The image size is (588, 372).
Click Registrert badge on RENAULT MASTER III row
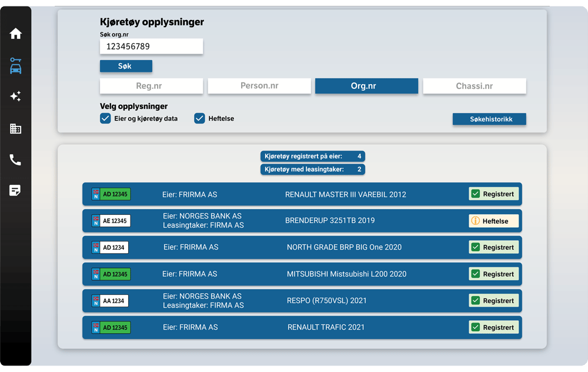tap(493, 194)
